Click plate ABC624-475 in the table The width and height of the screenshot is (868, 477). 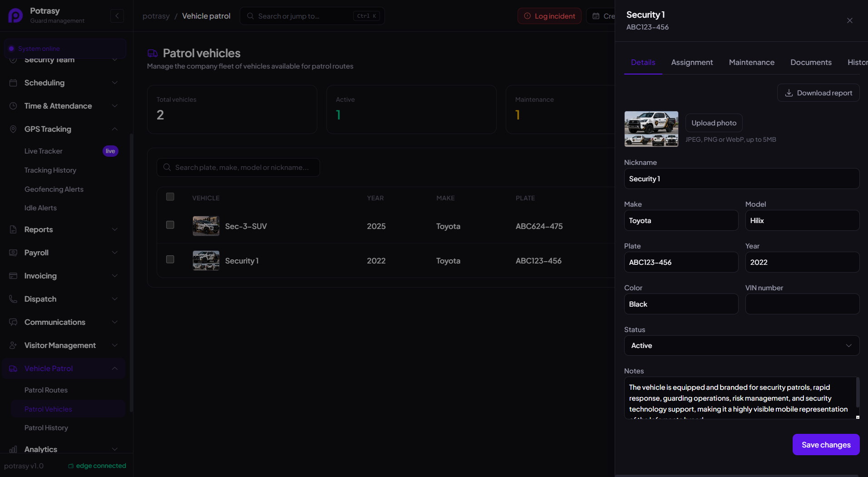[x=539, y=226]
